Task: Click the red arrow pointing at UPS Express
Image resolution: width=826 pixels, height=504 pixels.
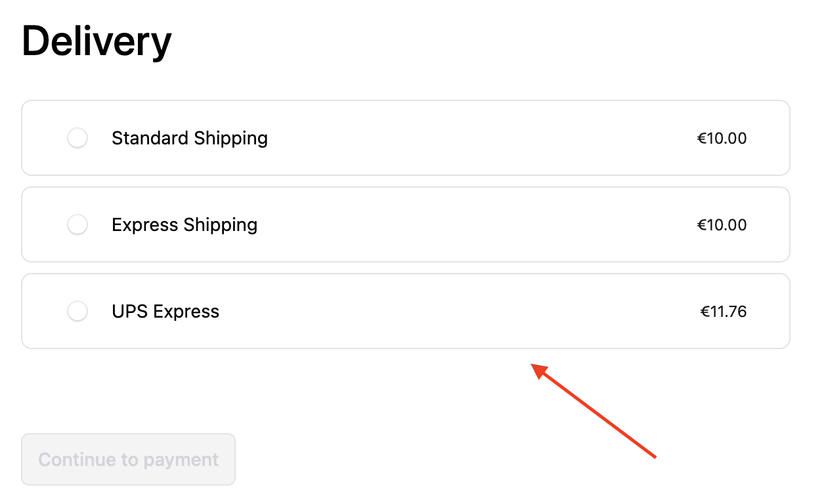Action: click(594, 413)
